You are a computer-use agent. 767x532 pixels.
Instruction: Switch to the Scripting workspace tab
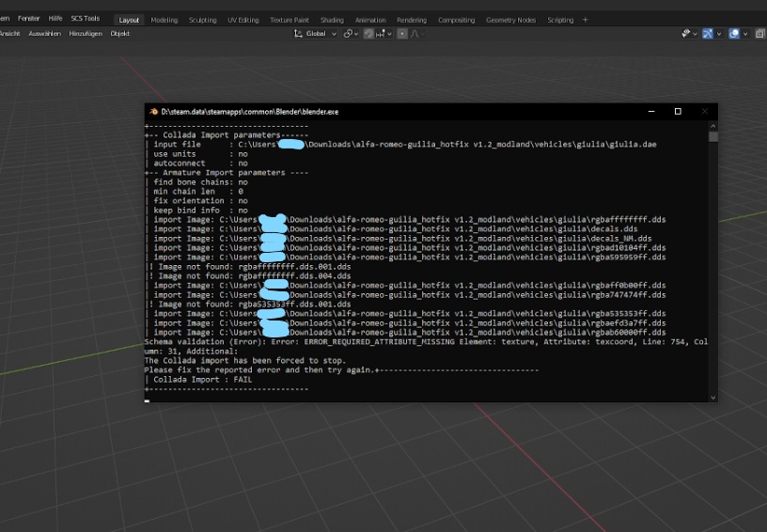tap(560, 20)
